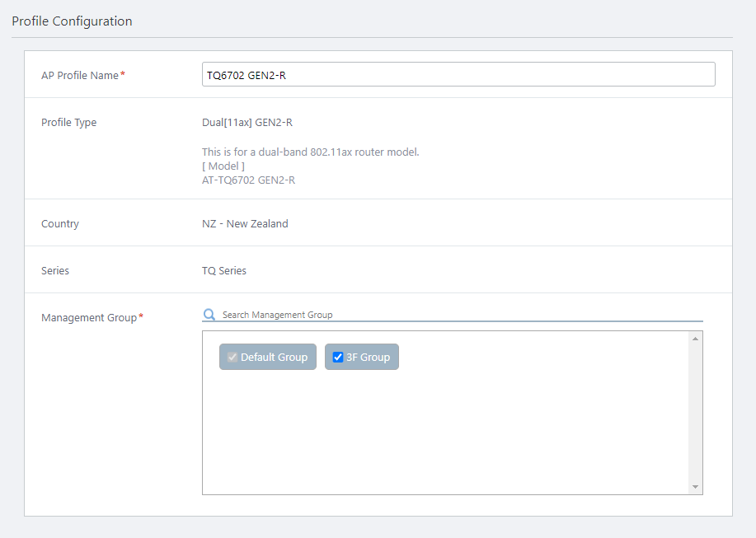Viewport: 756px width, 538px height.
Task: Click the Country label
Action: coord(60,224)
